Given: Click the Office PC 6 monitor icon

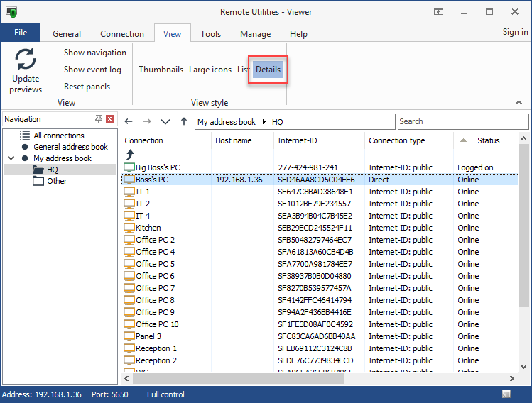Looking at the screenshot, I should 129,276.
